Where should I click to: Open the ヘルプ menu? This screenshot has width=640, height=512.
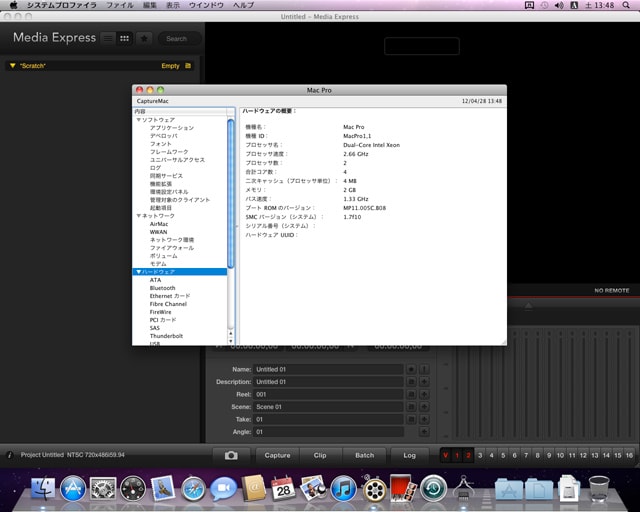tap(243, 5)
